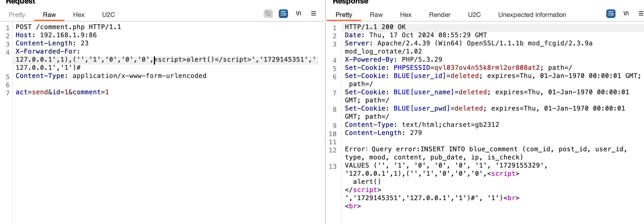The image size is (644, 224).
Task: Toggle word wrap icon in Request panel
Action: tap(283, 13)
